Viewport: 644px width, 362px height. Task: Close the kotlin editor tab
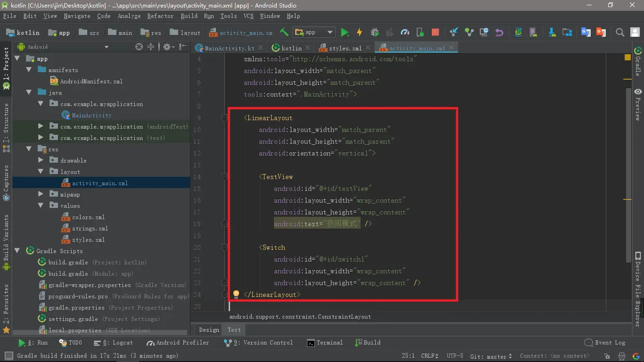tap(307, 48)
